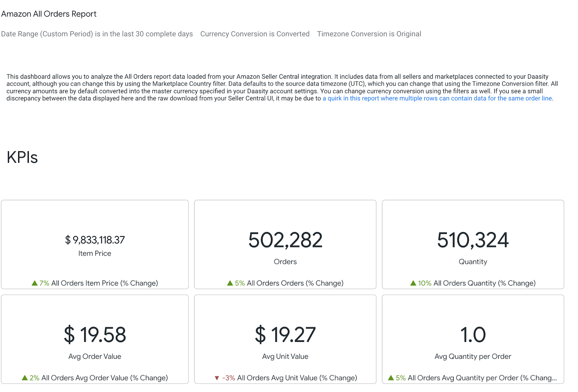Click green up arrow beside 5% Avg Quantity per Order
The height and width of the screenshot is (392, 578).
tap(391, 378)
